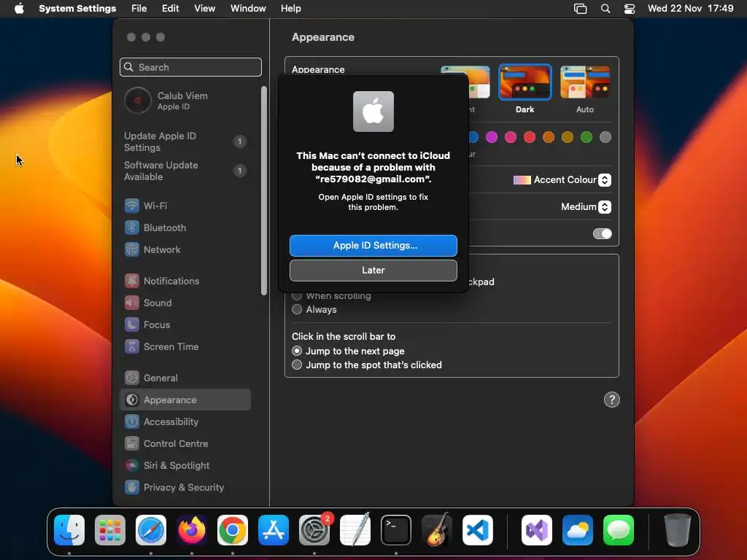747x560 pixels.
Task: Select Accessibility in sidebar
Action: click(x=185, y=422)
